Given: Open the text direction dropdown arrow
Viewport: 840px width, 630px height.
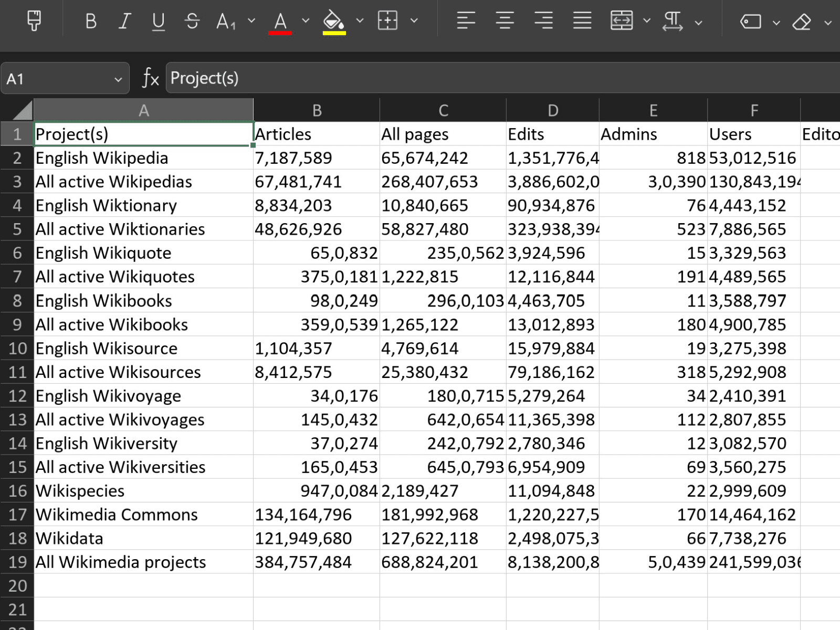Looking at the screenshot, I should [698, 23].
